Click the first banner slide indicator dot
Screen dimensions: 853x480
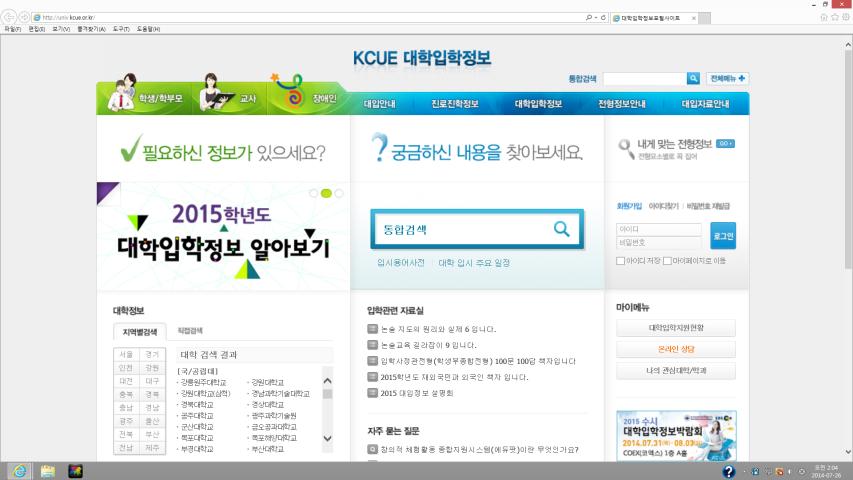coord(313,193)
